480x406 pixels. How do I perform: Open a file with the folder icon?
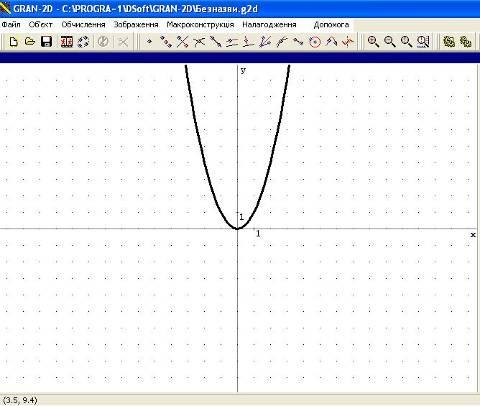pyautogui.click(x=30, y=42)
